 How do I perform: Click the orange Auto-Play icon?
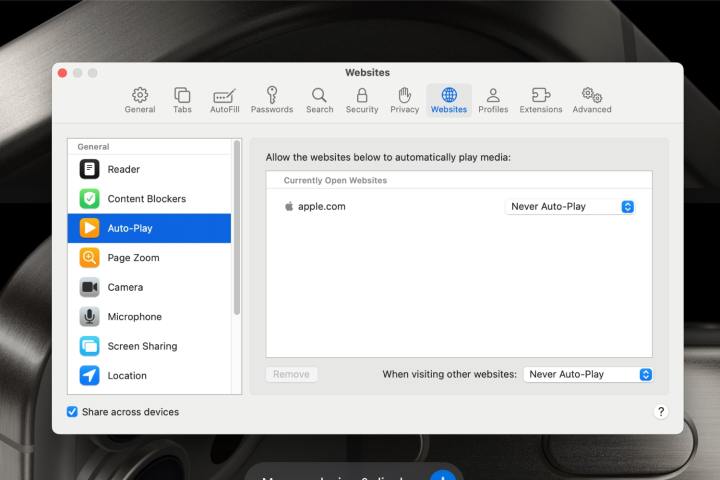pyautogui.click(x=89, y=228)
